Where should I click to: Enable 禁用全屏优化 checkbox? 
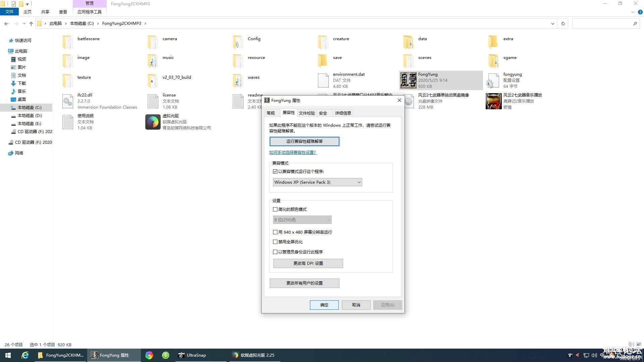coord(275,242)
